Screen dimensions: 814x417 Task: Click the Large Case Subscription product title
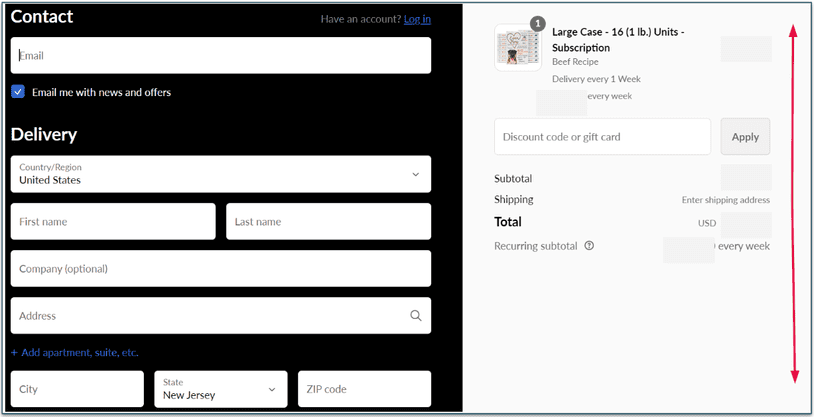tap(618, 40)
